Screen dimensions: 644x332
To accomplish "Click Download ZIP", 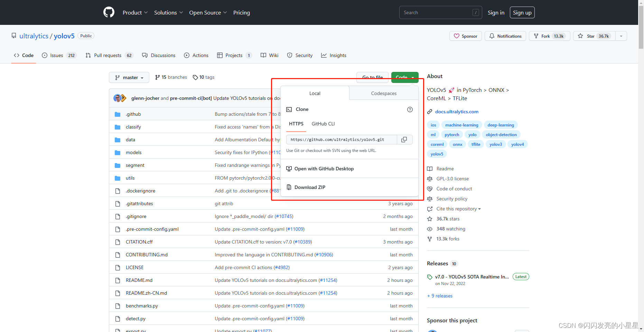I will [310, 187].
